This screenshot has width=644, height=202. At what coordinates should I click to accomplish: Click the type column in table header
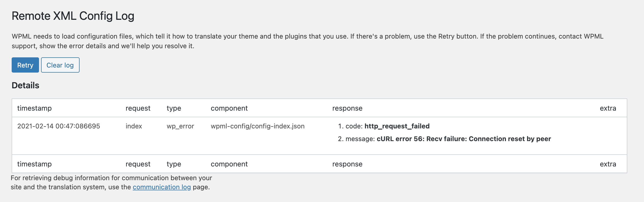tap(174, 108)
